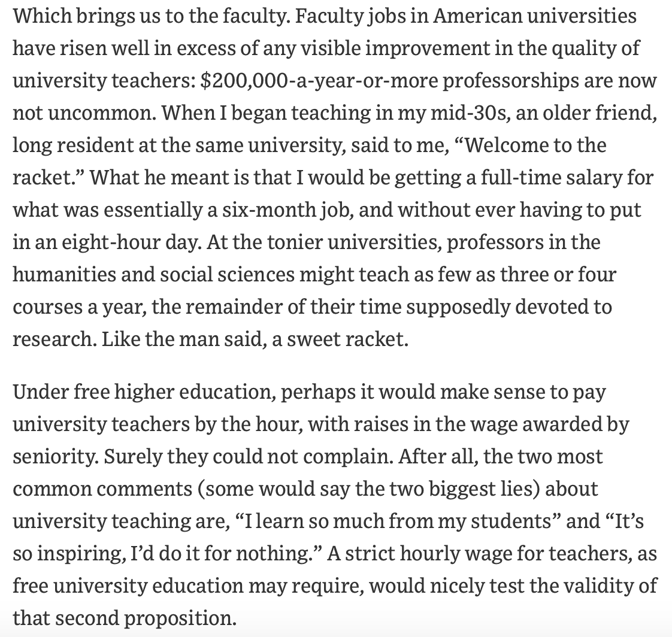Click the words "sweet racket" ending the first paragraph
The height and width of the screenshot is (637, 672).
pyautogui.click(x=346, y=339)
